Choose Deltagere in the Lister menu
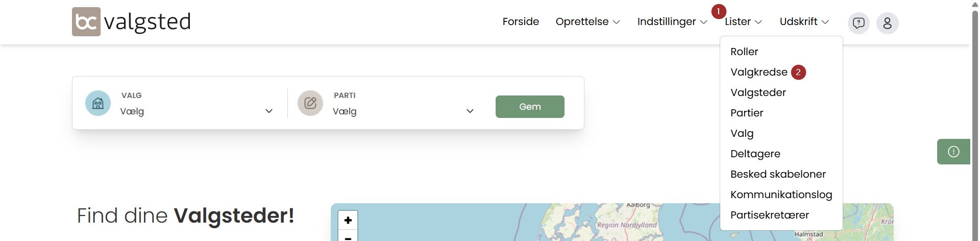 pyautogui.click(x=755, y=154)
